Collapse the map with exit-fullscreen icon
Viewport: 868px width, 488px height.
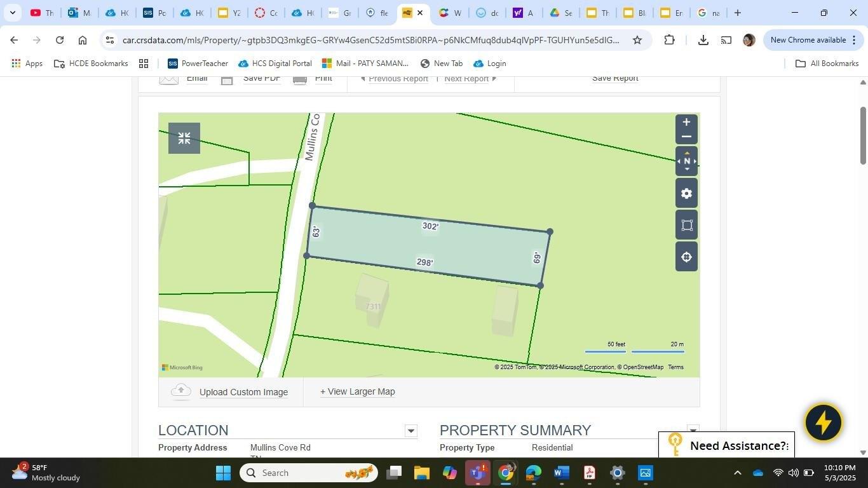pyautogui.click(x=184, y=138)
